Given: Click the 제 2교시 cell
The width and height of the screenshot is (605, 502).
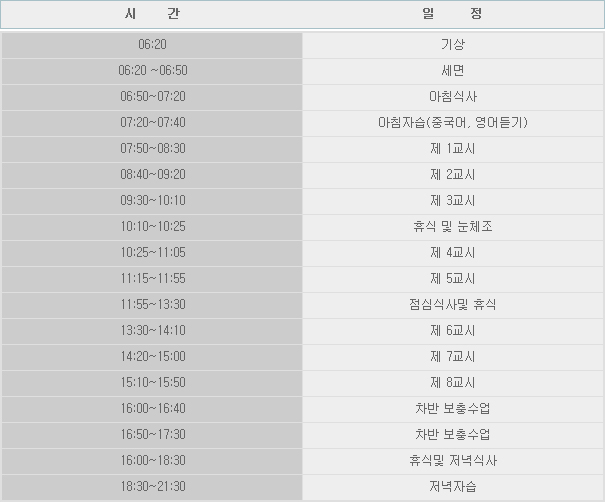Looking at the screenshot, I should point(452,175).
